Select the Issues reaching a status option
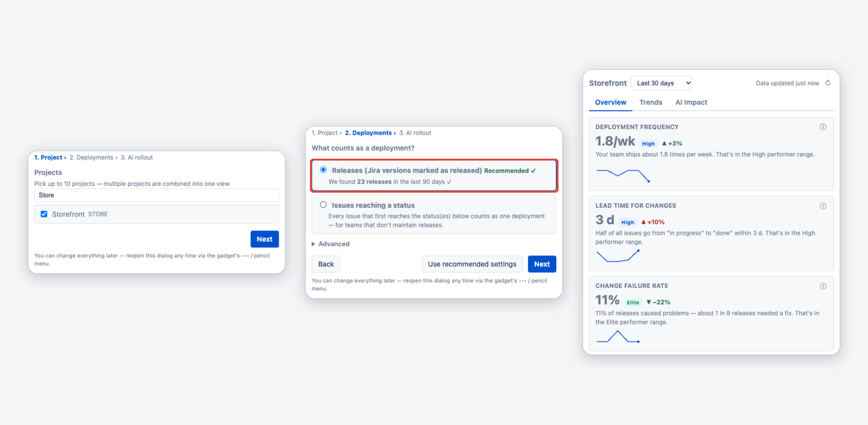 (x=323, y=205)
